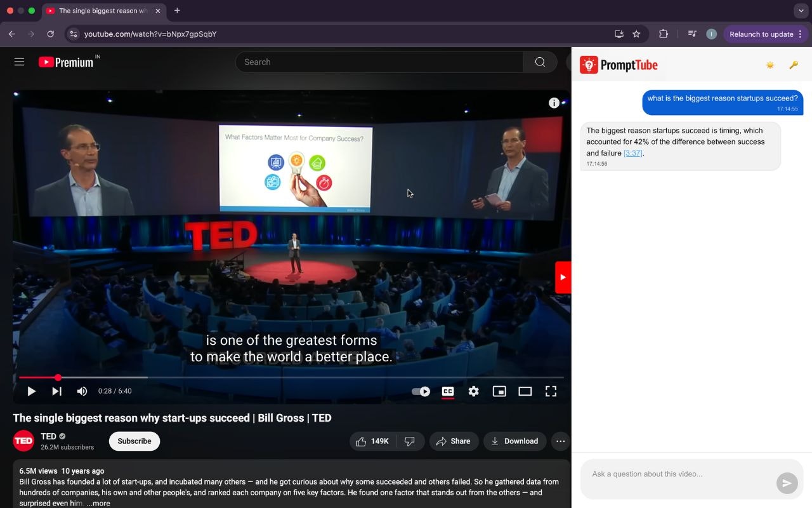Send the PromptTube question
Viewport: 812px width, 508px height.
click(x=787, y=483)
